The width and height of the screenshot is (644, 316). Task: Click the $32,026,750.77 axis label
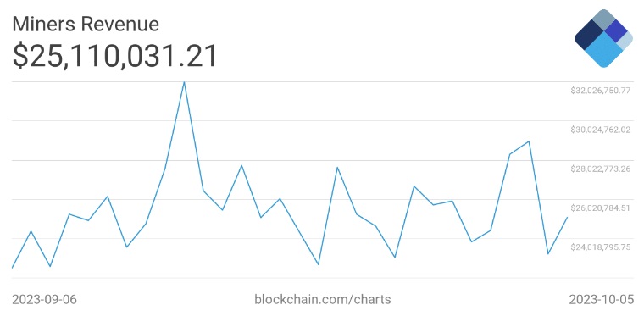601,91
